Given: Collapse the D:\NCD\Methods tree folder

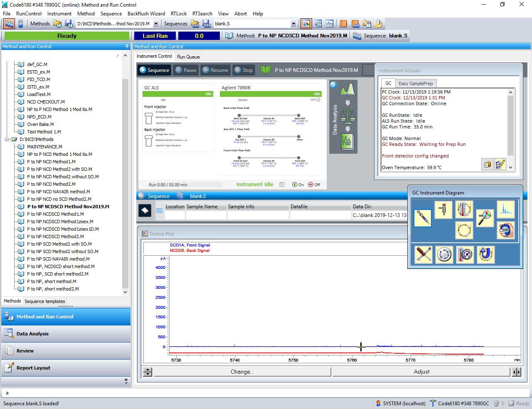Looking at the screenshot, I should pyautogui.click(x=7, y=139).
